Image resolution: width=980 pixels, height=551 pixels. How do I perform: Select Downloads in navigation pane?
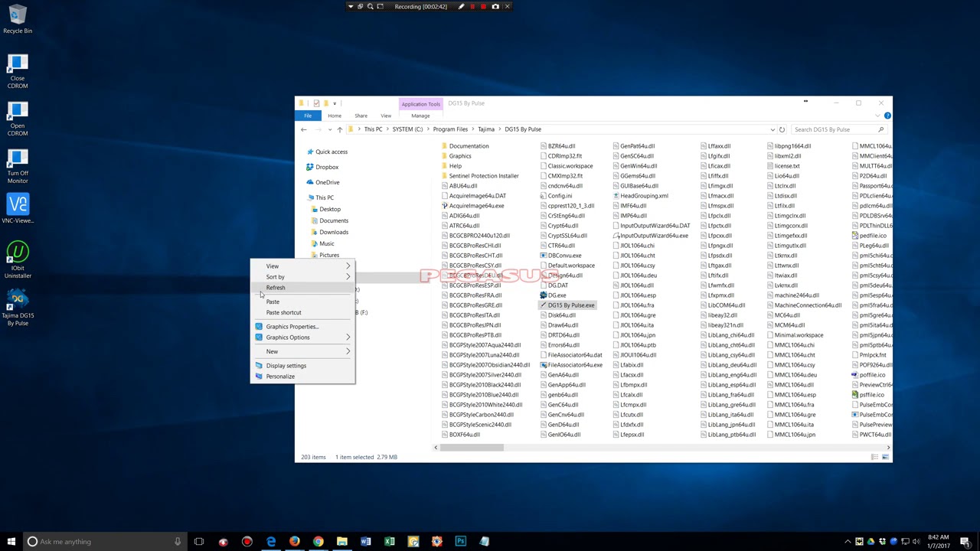pos(334,232)
